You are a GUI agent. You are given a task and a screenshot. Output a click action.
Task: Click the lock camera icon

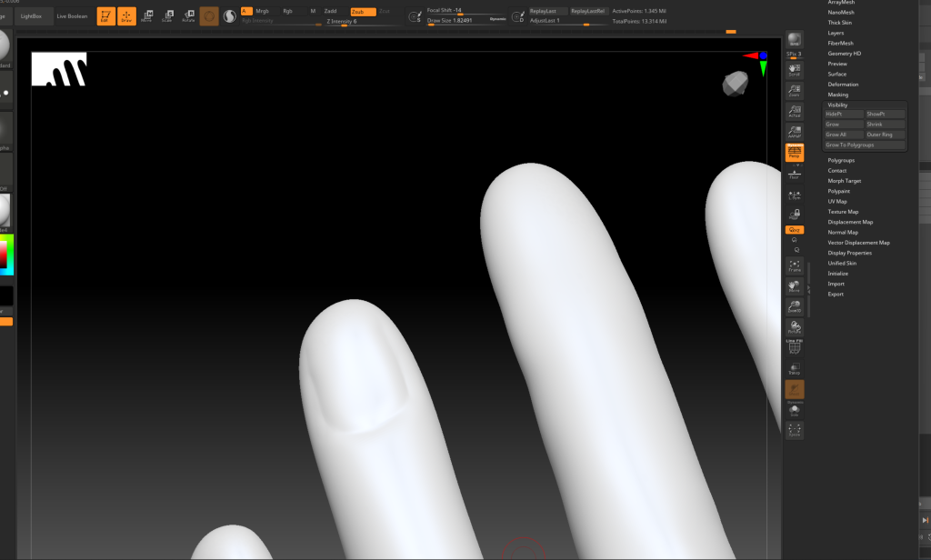click(795, 214)
